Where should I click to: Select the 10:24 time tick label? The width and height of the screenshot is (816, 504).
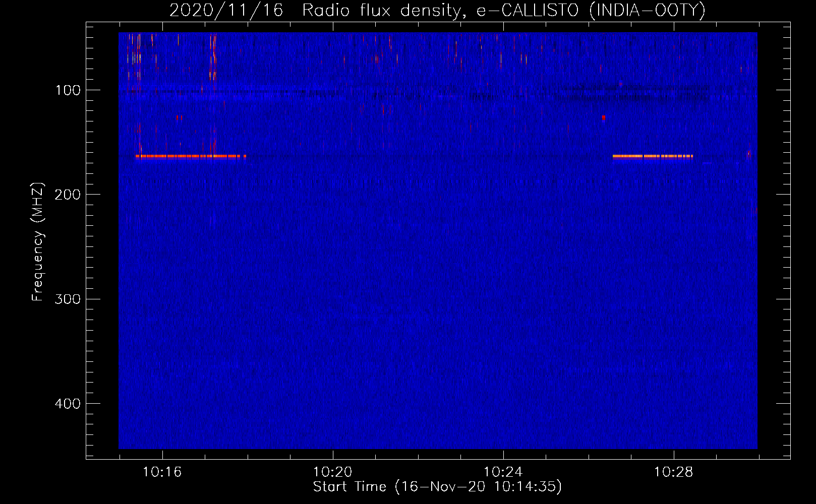(x=503, y=472)
